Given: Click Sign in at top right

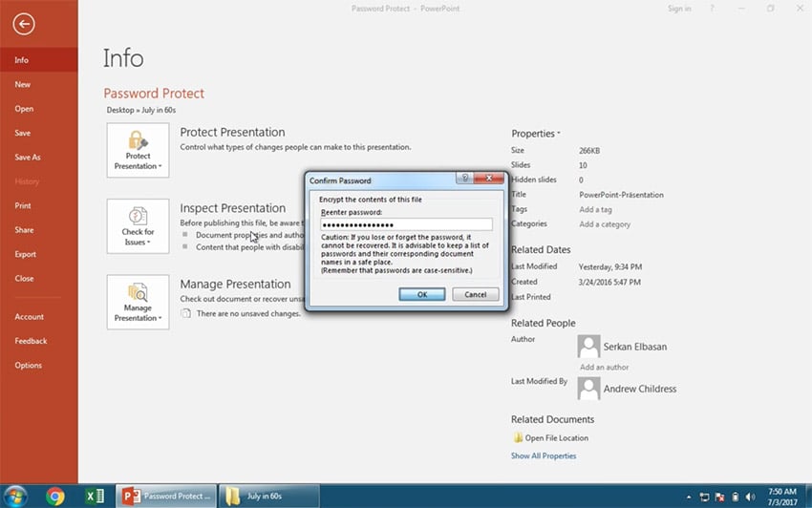Looking at the screenshot, I should 679,9.
